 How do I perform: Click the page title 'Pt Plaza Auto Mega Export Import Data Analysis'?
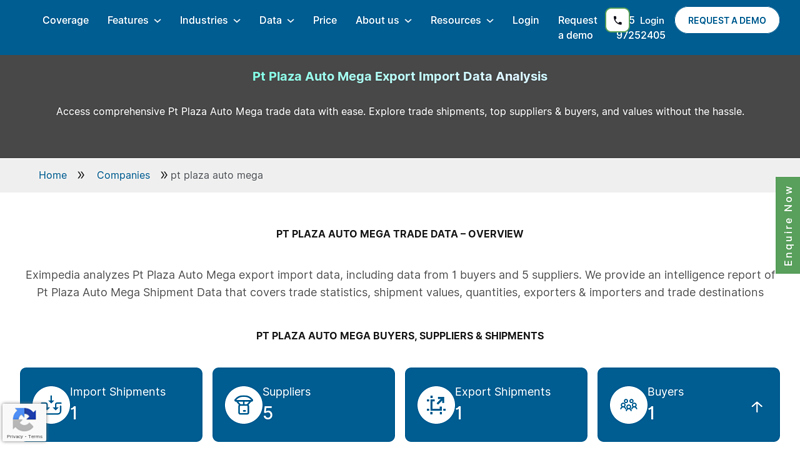click(400, 77)
